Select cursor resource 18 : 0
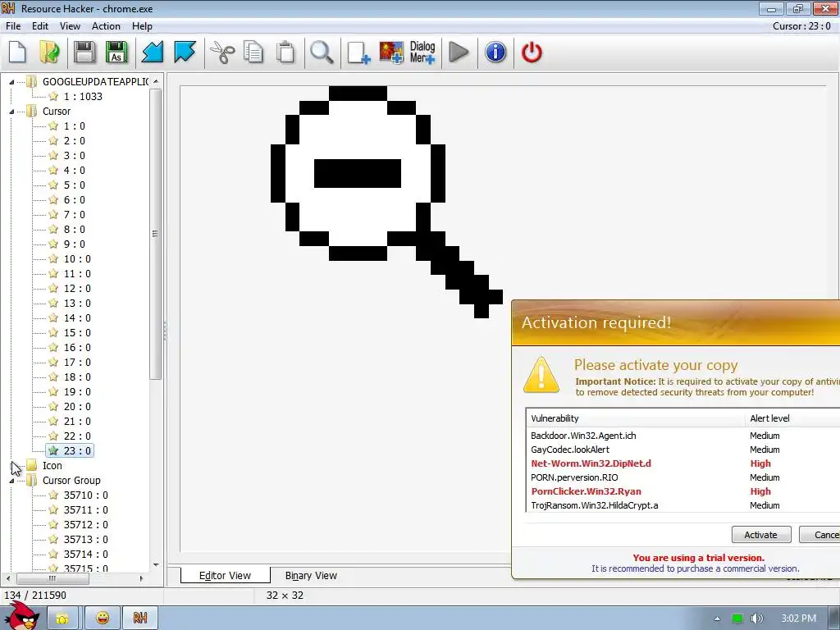 click(x=77, y=377)
